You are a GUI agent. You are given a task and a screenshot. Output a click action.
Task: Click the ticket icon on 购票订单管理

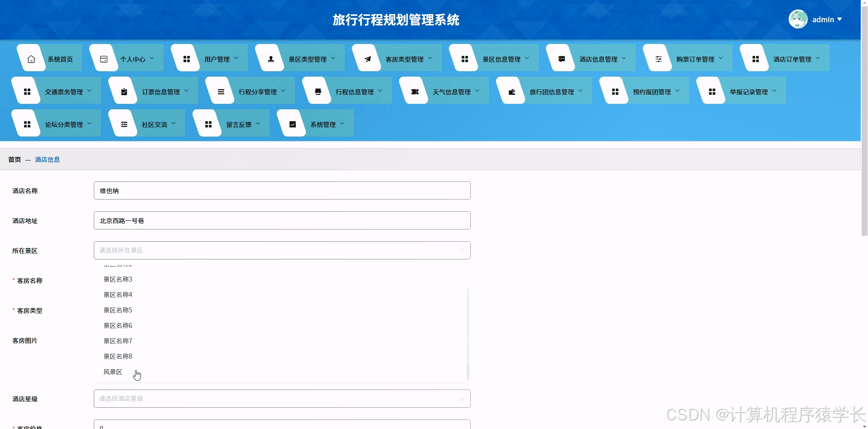pyautogui.click(x=659, y=58)
